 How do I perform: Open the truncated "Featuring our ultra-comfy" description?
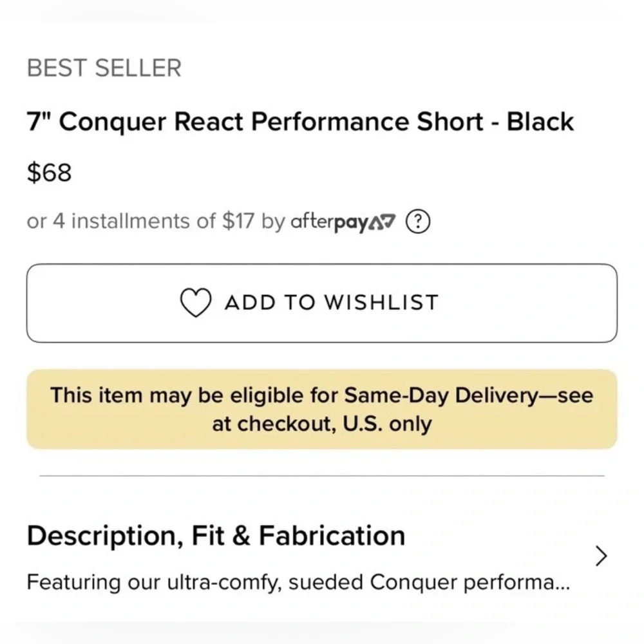(x=298, y=582)
